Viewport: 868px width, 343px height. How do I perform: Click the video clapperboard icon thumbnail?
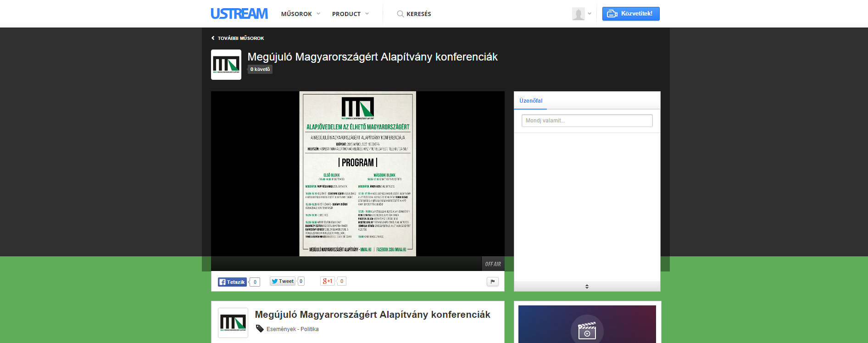point(587,330)
